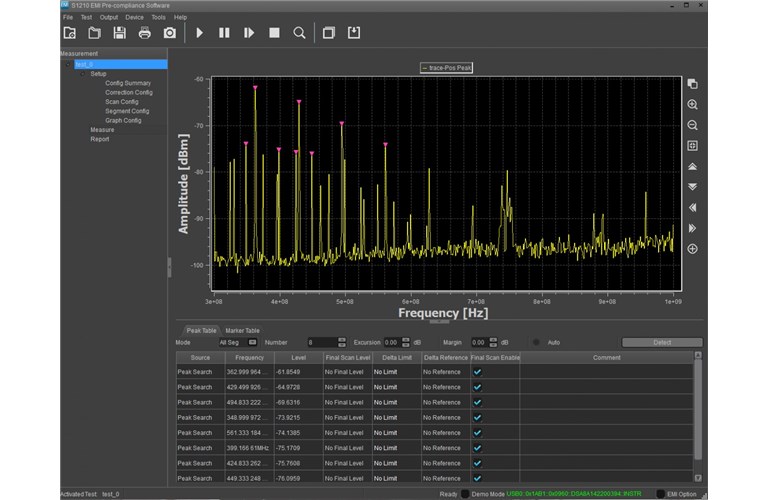Collapse the test_0 tree node
The height and width of the screenshot is (500, 768).
[69, 64]
